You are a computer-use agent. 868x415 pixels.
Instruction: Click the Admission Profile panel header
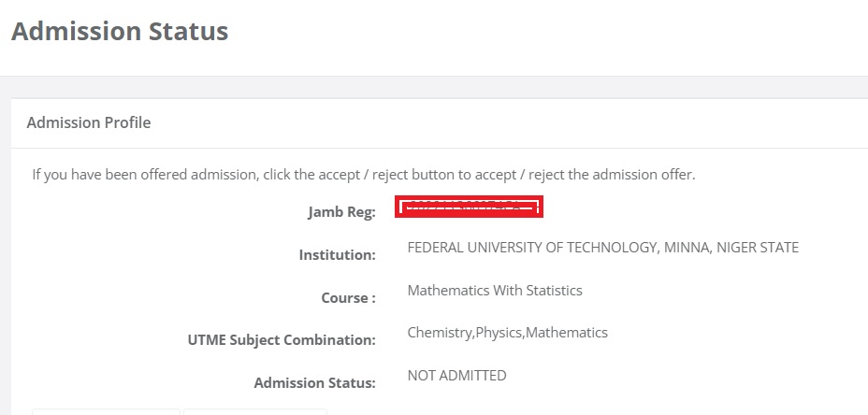pyautogui.click(x=89, y=122)
